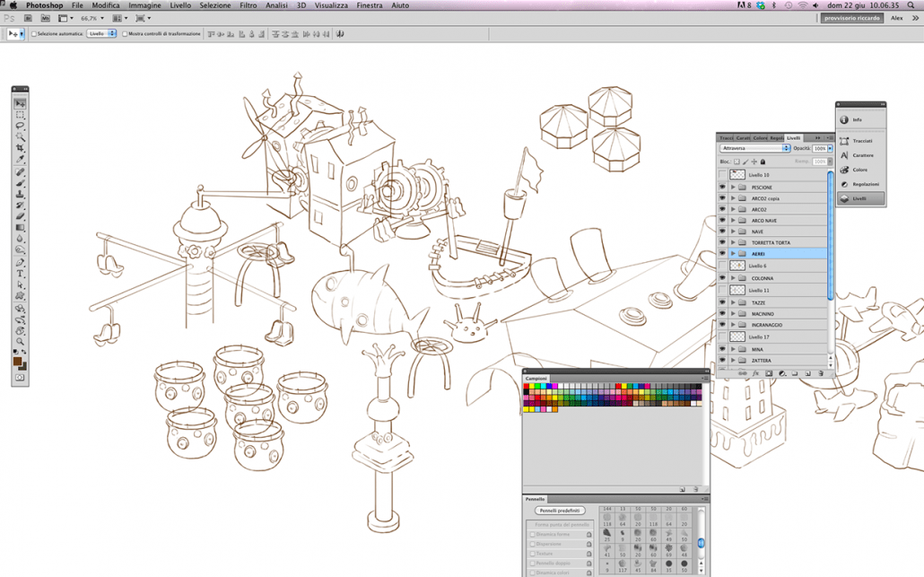Hide the PESCIONE layer group
The height and width of the screenshot is (577, 924).
722,188
